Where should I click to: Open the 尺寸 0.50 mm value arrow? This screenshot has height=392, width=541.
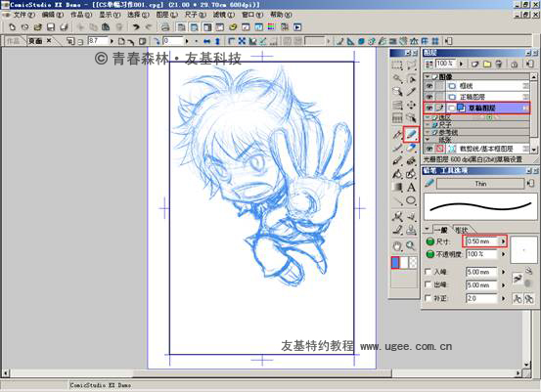503,241
